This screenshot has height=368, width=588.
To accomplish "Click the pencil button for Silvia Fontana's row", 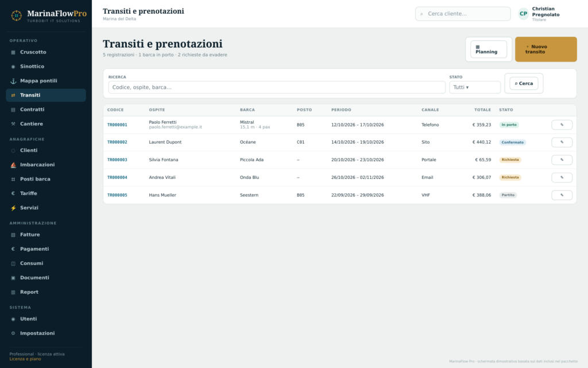I will pos(562,160).
